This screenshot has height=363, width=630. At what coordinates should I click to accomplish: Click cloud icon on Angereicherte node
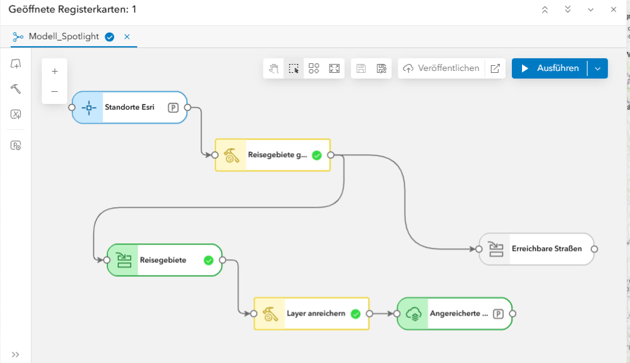pos(413,314)
